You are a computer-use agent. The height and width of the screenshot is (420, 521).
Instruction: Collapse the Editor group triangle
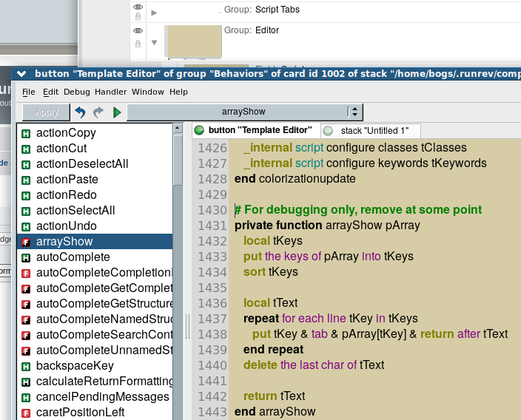click(154, 43)
